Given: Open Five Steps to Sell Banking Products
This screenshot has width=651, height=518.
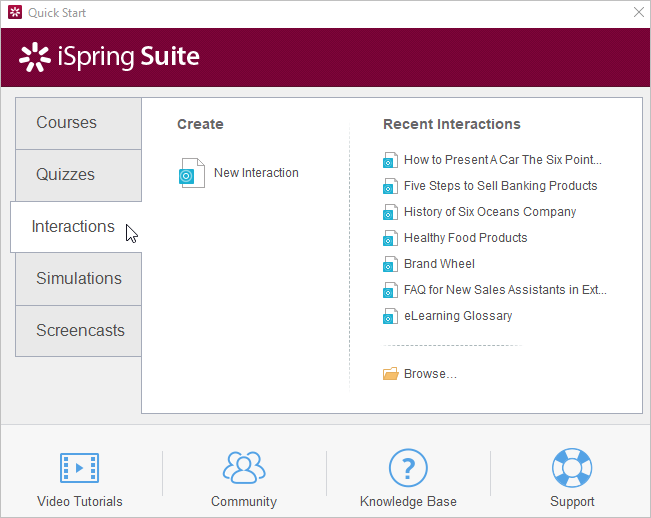Looking at the screenshot, I should click(500, 186).
